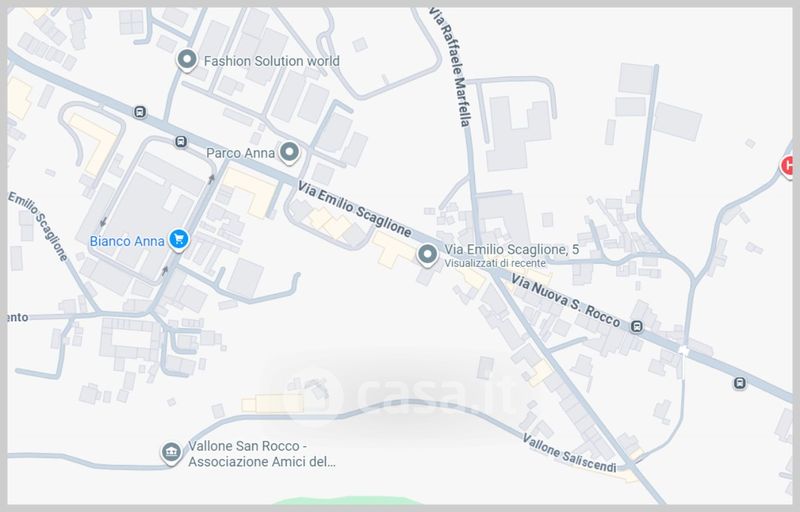This screenshot has width=800, height=512.
Task: Open Vallone San Rocco - Associazione Amici label
Action: [262, 453]
